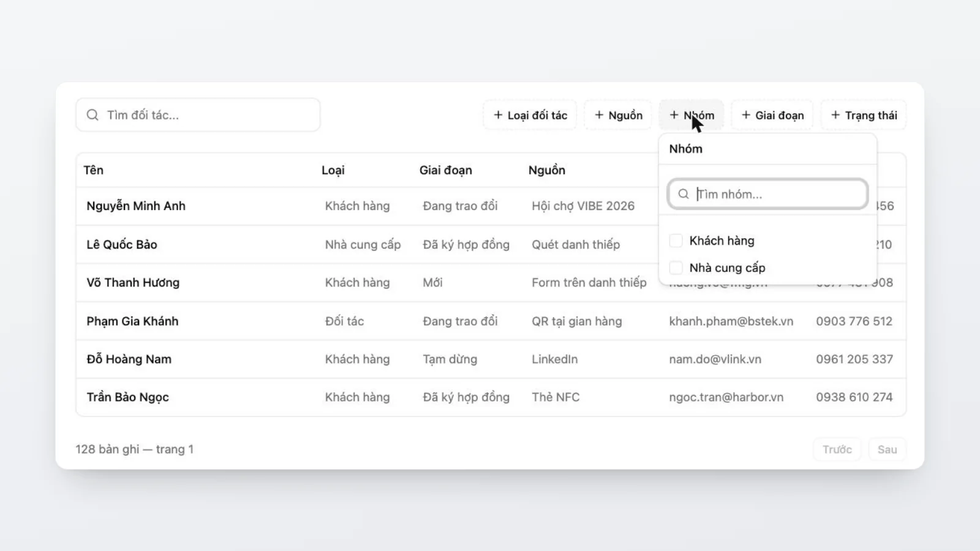
Task: Click into the Tìm nhóm search box
Action: click(767, 194)
